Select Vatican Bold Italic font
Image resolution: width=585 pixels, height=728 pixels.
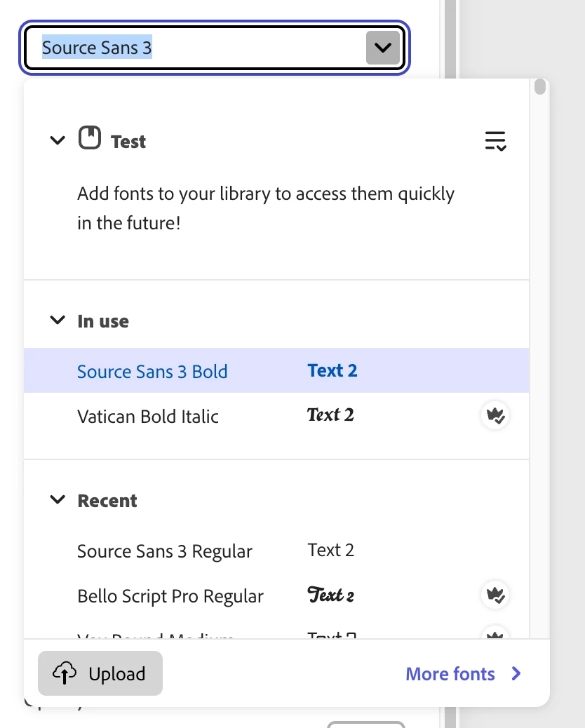[276, 415]
